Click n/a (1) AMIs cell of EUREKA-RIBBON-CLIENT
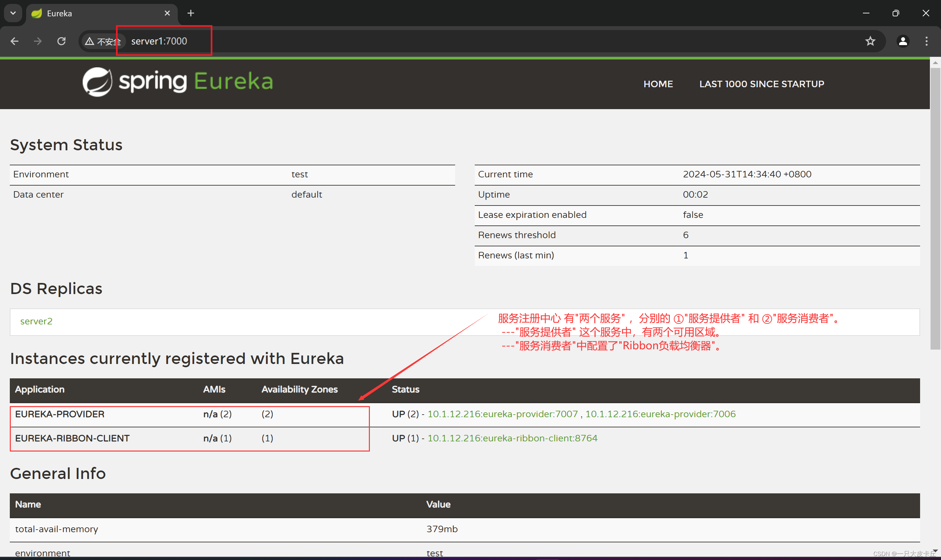Viewport: 941px width, 560px height. coord(217,438)
